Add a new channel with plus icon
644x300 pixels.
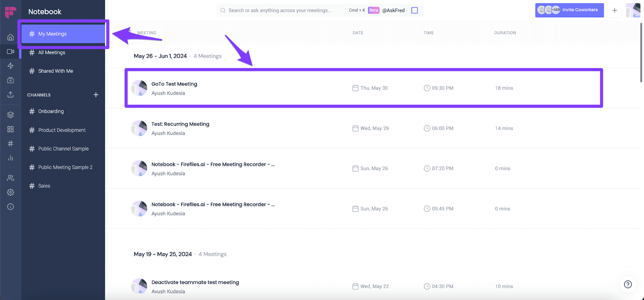(96, 95)
